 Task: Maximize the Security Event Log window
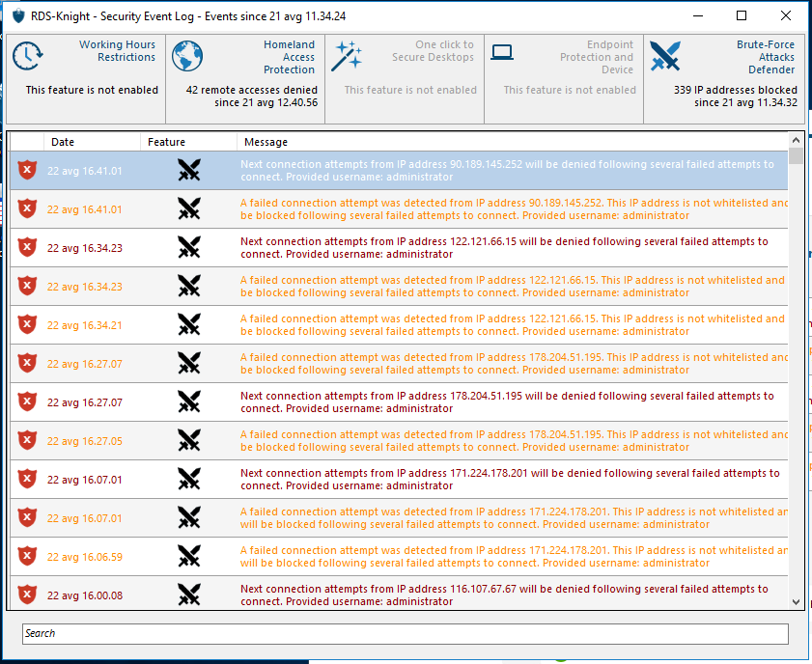742,16
